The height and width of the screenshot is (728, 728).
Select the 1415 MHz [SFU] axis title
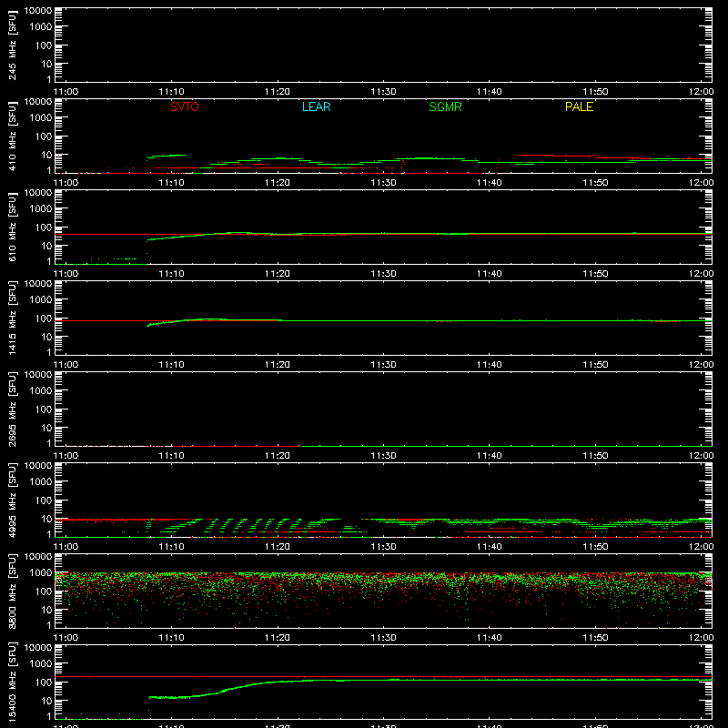(x=13, y=318)
